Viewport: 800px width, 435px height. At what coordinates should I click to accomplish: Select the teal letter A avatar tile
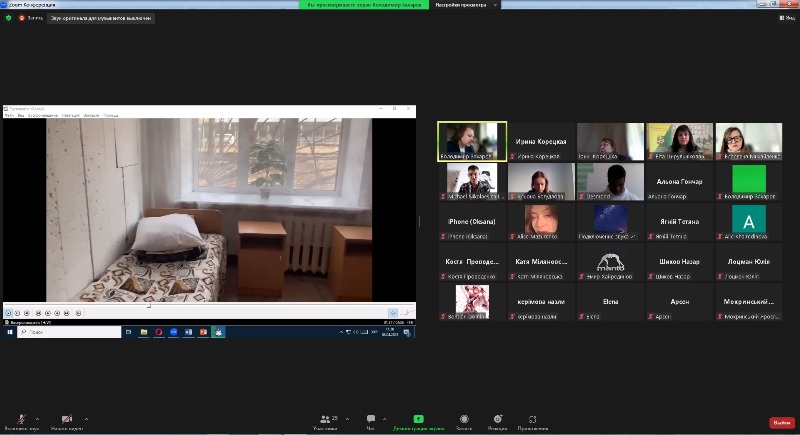[748, 222]
